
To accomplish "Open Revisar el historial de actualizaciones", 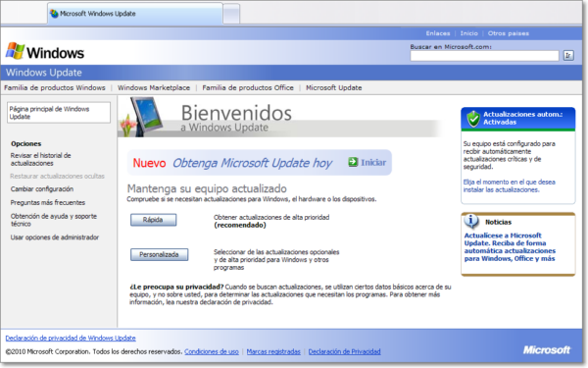I will click(x=40, y=159).
